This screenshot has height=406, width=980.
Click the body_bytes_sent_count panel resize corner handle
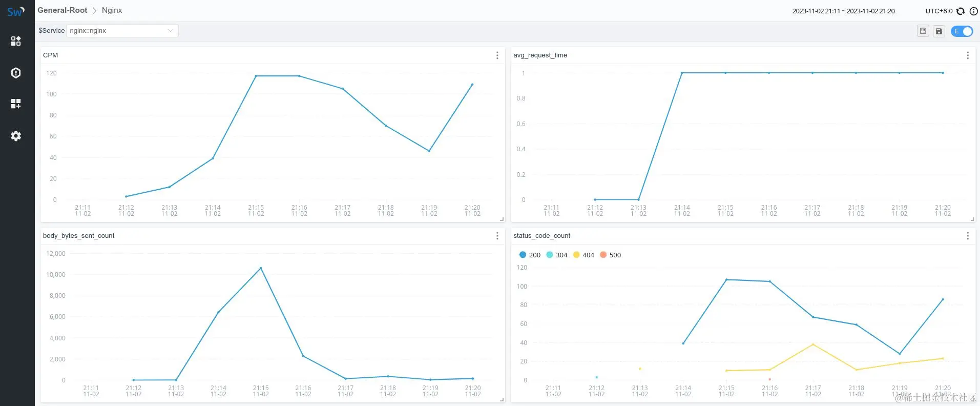[502, 399]
